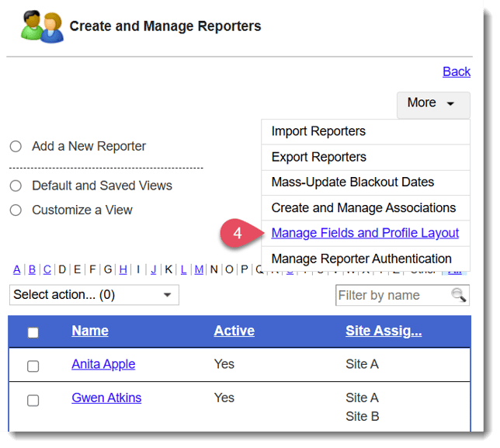
Task: Click inside the Filter by name field
Action: coord(392,295)
